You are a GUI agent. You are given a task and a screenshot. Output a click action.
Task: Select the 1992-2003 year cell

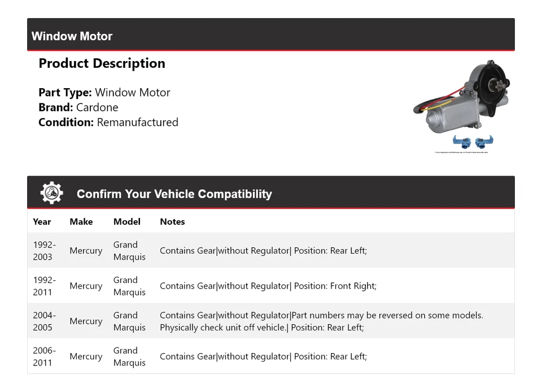point(44,251)
